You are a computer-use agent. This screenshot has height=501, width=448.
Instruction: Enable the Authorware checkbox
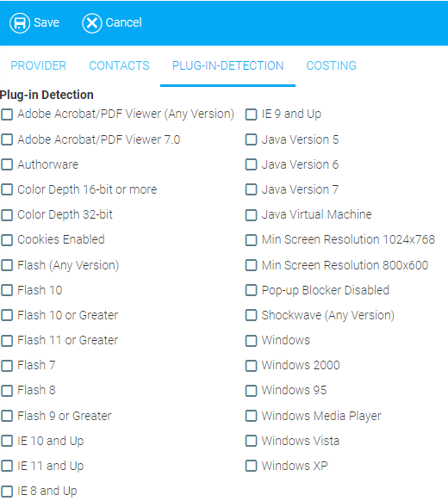[x=7, y=164]
